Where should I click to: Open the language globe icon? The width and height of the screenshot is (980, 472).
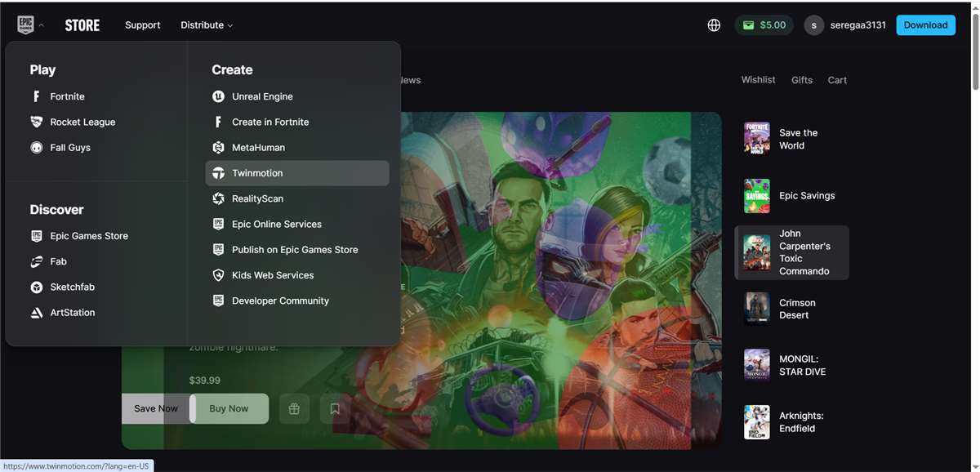(714, 25)
